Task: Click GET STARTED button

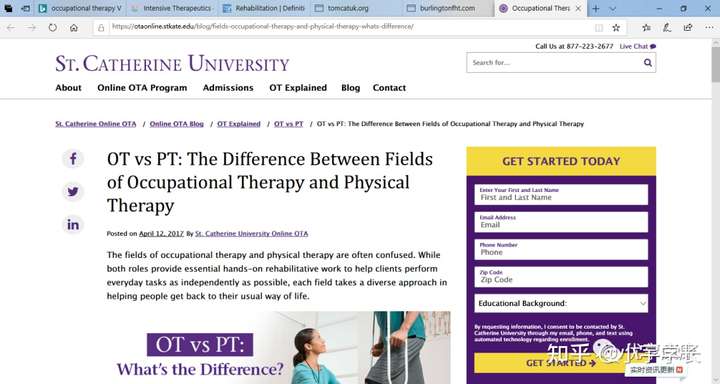Action: (x=561, y=363)
